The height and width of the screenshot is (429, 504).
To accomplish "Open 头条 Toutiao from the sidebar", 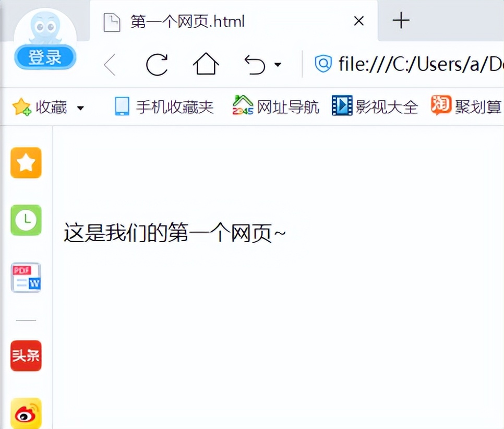I will 26,356.
